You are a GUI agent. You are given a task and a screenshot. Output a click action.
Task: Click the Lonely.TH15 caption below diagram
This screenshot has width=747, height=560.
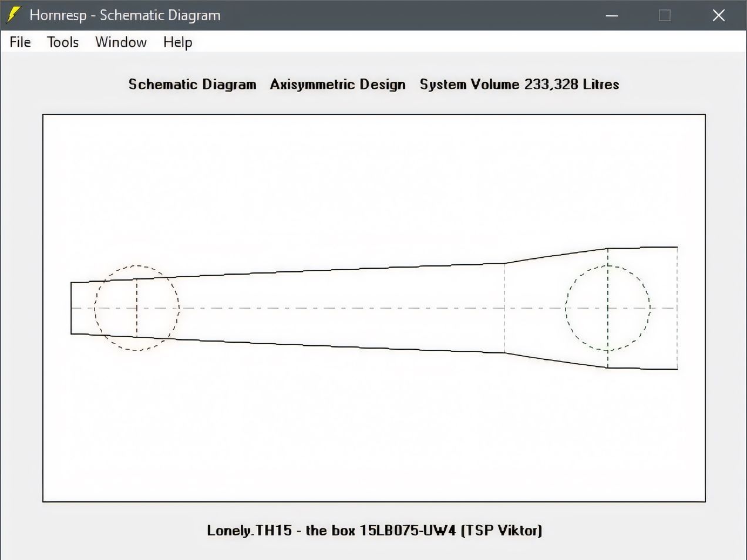[x=374, y=531]
